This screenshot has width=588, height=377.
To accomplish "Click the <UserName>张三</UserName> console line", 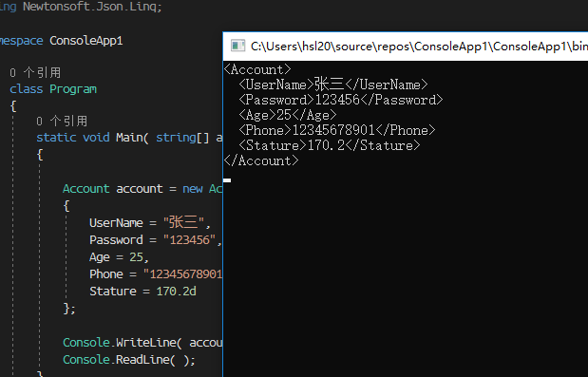I will pos(333,85).
